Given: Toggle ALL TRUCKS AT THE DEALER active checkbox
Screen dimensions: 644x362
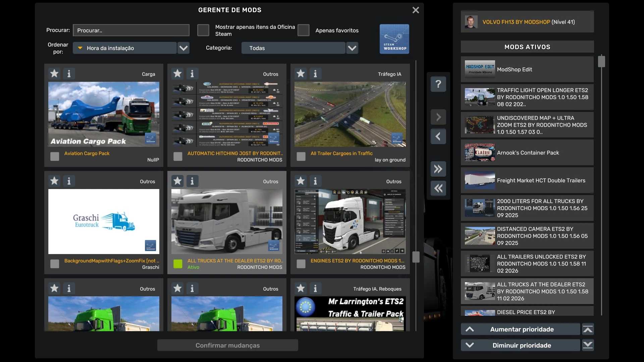Looking at the screenshot, I should pyautogui.click(x=178, y=264).
